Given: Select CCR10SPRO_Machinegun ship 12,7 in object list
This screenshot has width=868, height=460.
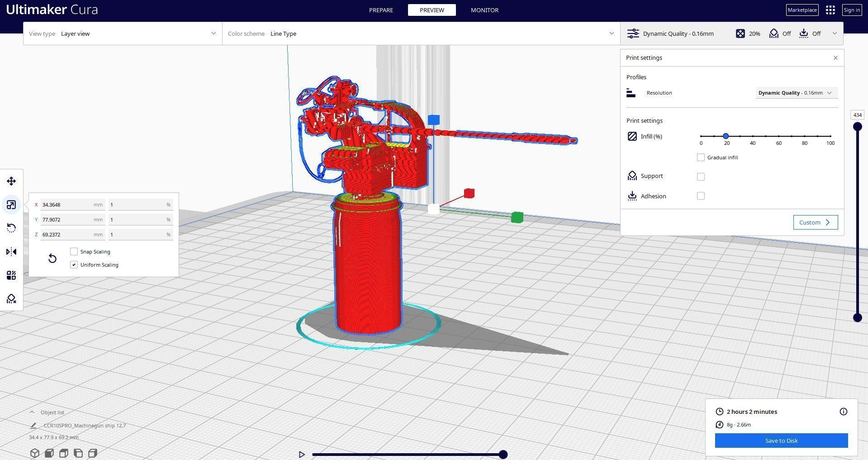Looking at the screenshot, I should (85, 426).
